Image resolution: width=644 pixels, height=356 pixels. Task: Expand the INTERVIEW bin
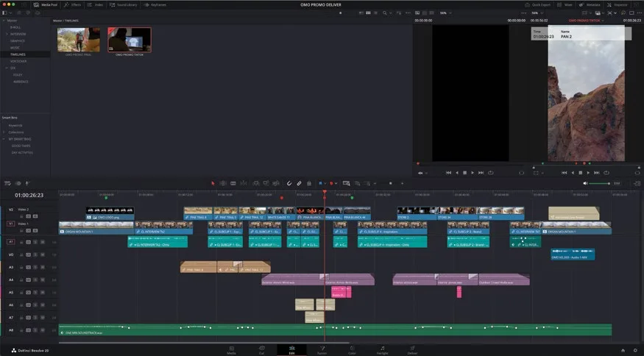[7, 34]
